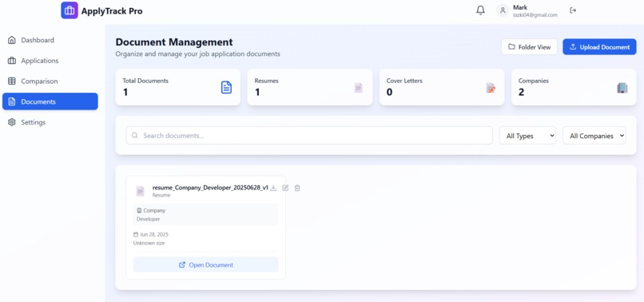Screen dimensions: 644x302
Task: Click the Total Documents file icon
Action: (226, 87)
